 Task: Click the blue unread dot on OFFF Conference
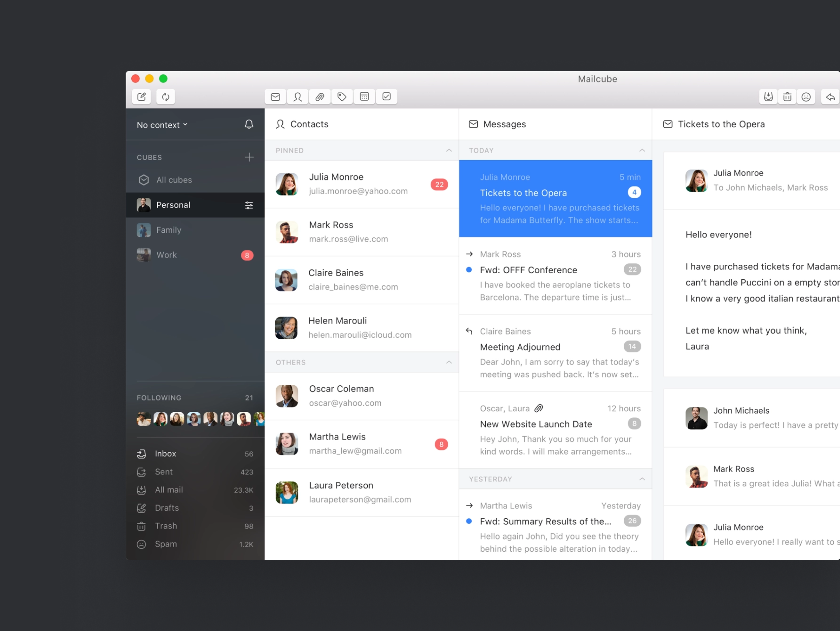coord(469,270)
